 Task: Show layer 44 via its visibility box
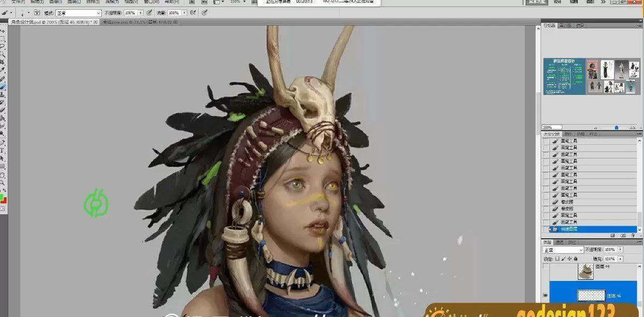click(x=546, y=268)
